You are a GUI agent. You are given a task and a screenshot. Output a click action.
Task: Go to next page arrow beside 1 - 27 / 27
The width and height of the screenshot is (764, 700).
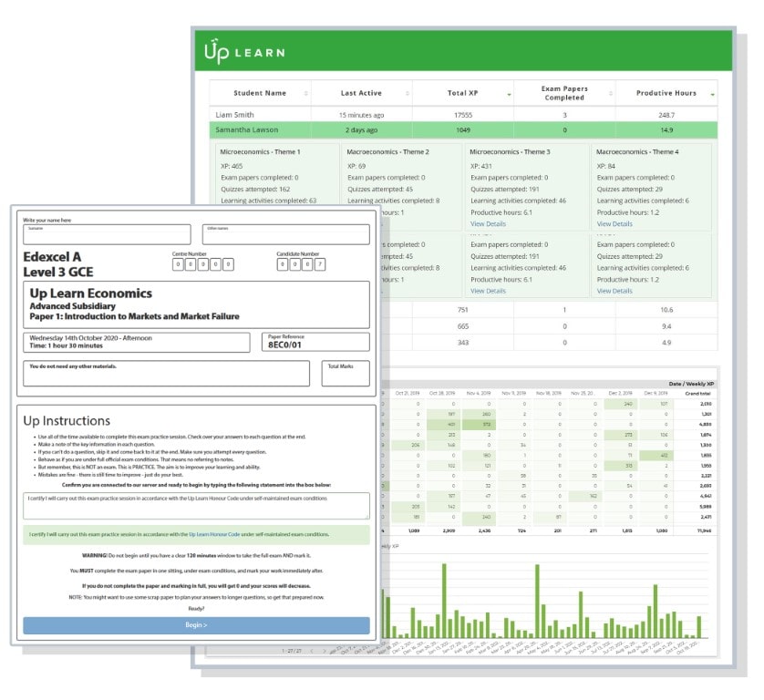pos(325,651)
